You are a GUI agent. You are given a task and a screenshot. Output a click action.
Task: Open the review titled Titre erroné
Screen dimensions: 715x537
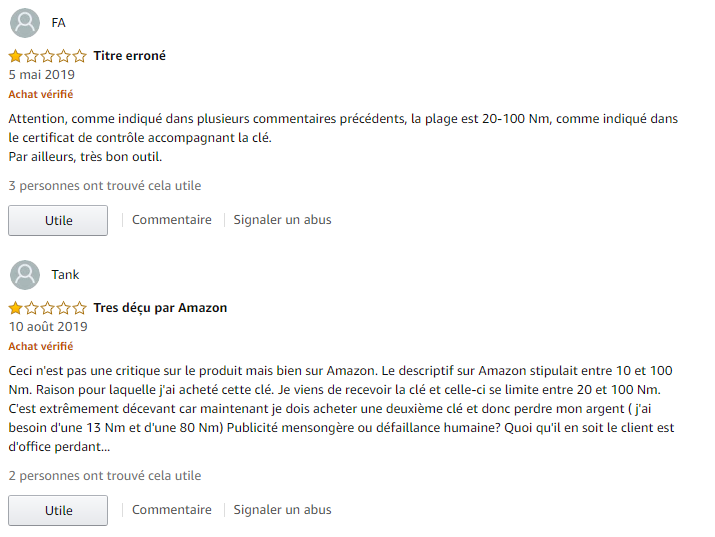coord(130,56)
